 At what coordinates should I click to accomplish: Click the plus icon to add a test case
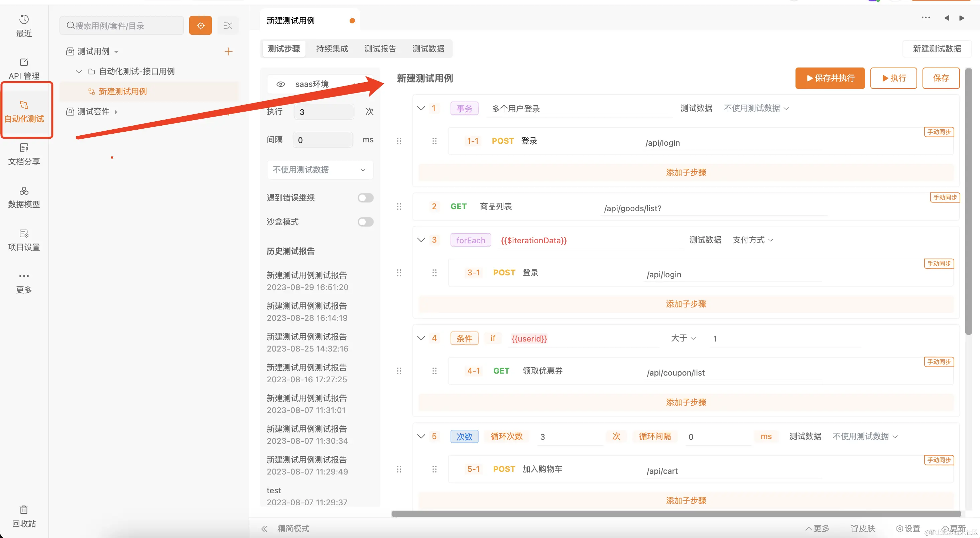pyautogui.click(x=228, y=51)
